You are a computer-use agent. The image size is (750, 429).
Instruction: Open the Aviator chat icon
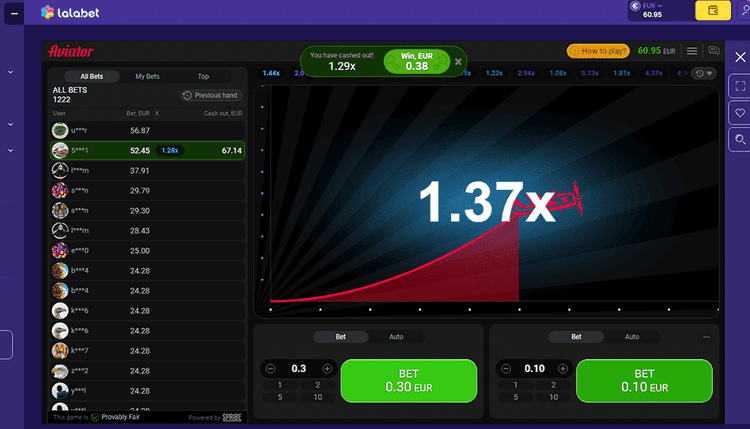point(714,51)
